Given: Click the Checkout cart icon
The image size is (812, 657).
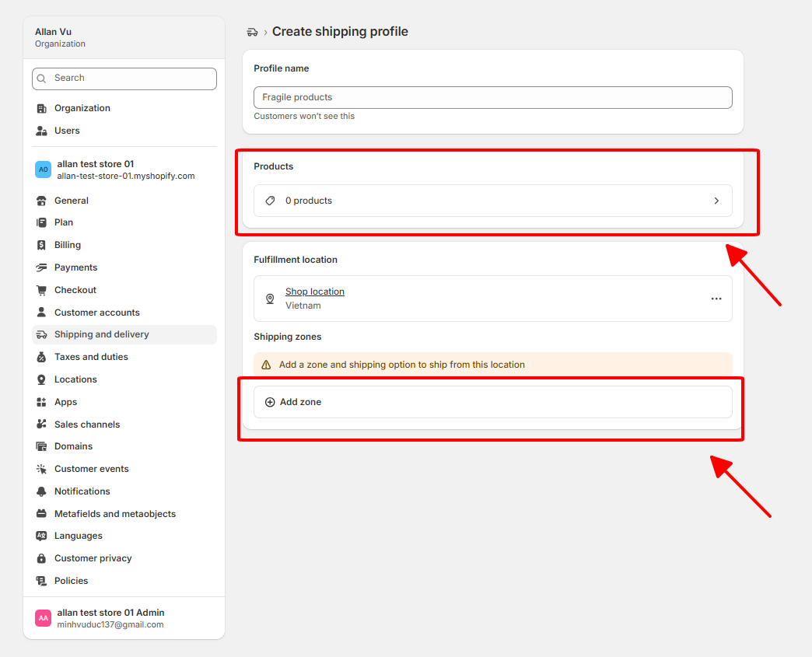Looking at the screenshot, I should [x=41, y=290].
